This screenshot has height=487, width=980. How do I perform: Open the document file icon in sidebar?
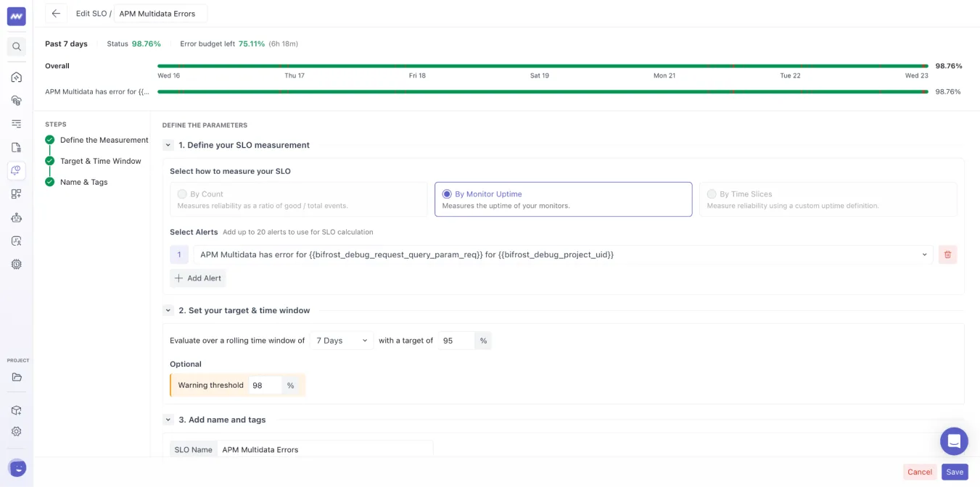tap(16, 147)
